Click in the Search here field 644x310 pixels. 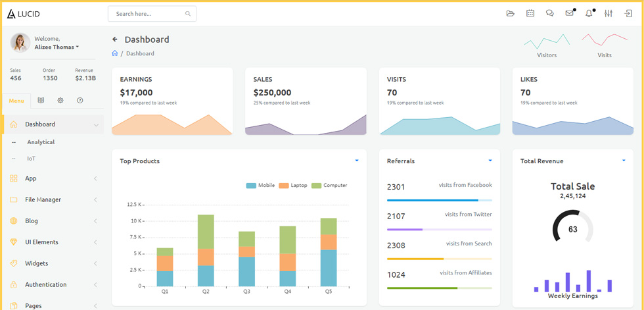tap(152, 14)
